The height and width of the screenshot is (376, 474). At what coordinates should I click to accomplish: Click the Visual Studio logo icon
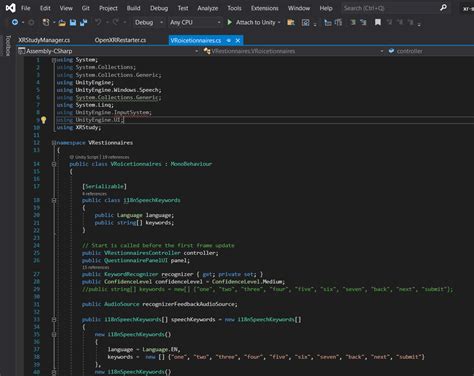tap(10, 8)
